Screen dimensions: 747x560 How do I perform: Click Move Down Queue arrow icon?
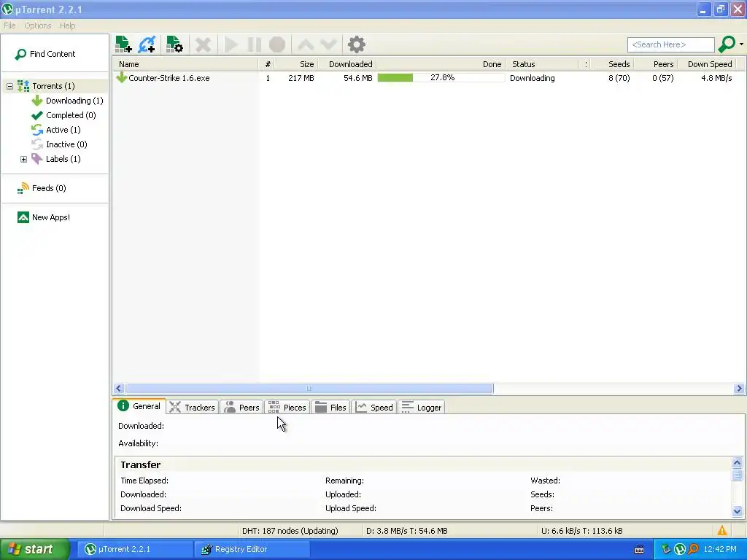(x=329, y=44)
